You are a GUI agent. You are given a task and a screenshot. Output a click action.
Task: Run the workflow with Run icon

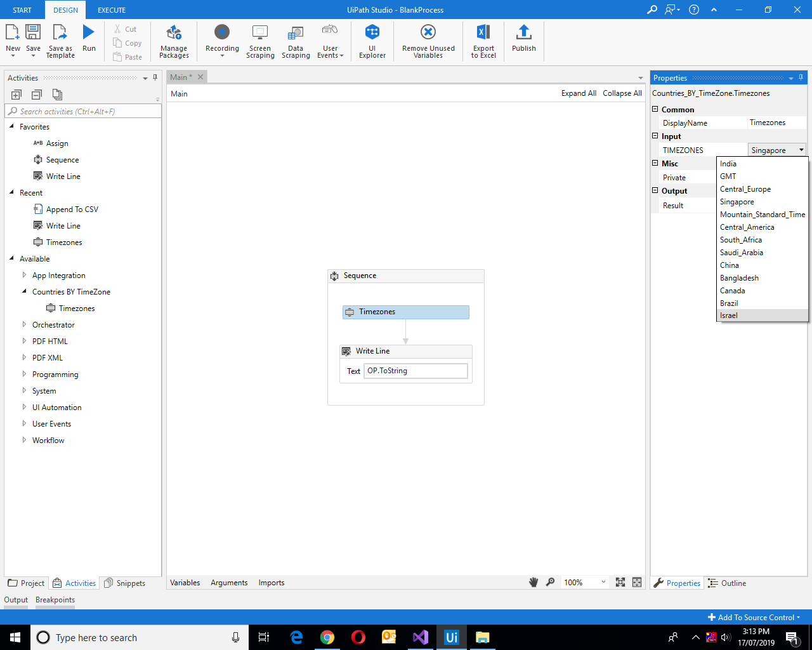pos(89,32)
